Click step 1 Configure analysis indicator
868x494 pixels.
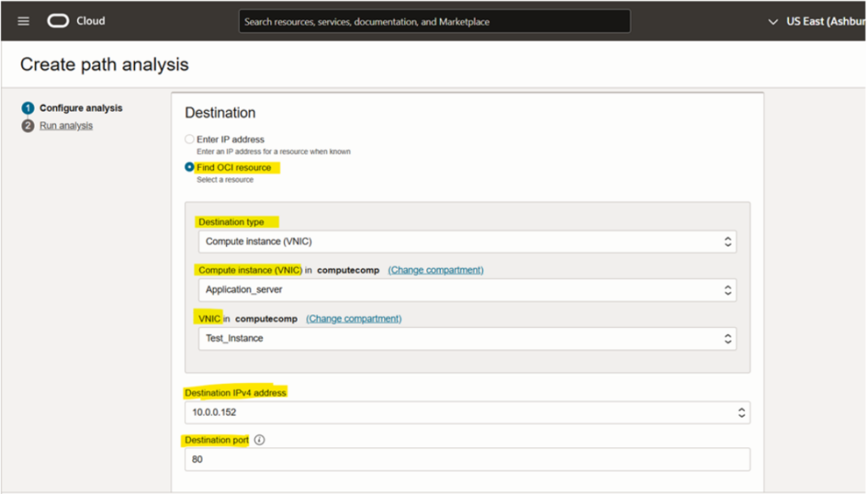tap(28, 108)
